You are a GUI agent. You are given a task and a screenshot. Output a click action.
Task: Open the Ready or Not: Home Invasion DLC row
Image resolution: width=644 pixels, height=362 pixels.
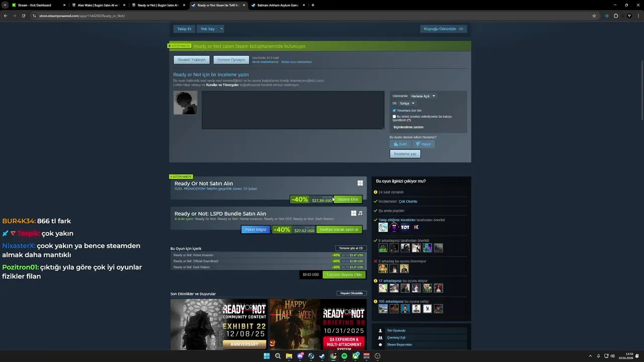(268, 255)
